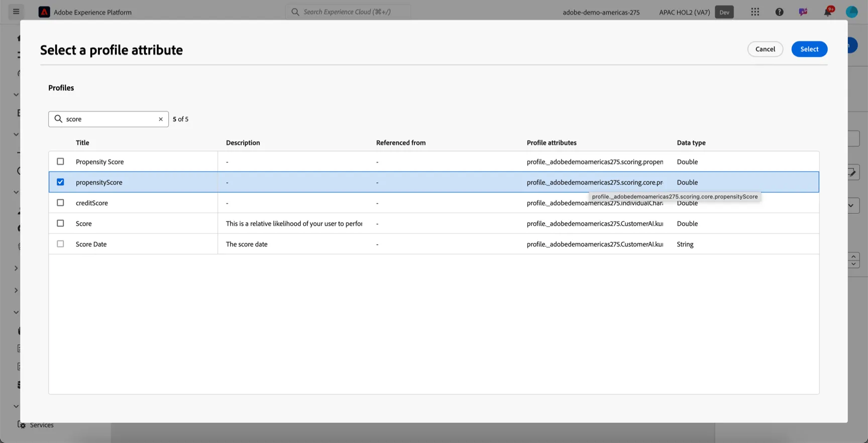Open the help question mark icon

779,12
